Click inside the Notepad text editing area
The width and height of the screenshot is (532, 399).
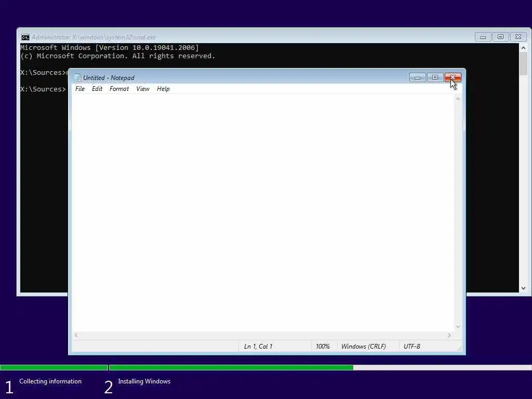(x=263, y=212)
